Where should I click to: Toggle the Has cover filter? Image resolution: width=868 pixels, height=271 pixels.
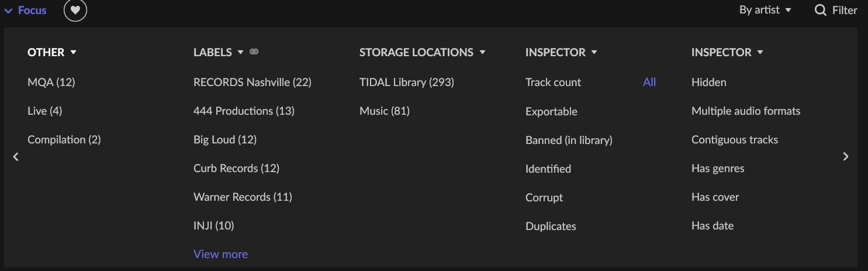tap(715, 197)
